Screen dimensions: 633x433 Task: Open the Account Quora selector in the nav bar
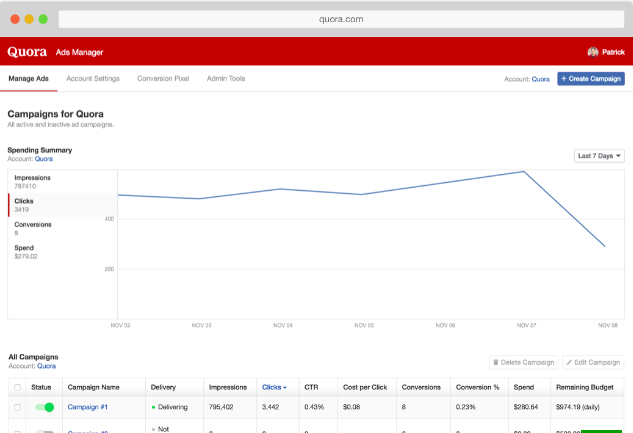coord(540,79)
